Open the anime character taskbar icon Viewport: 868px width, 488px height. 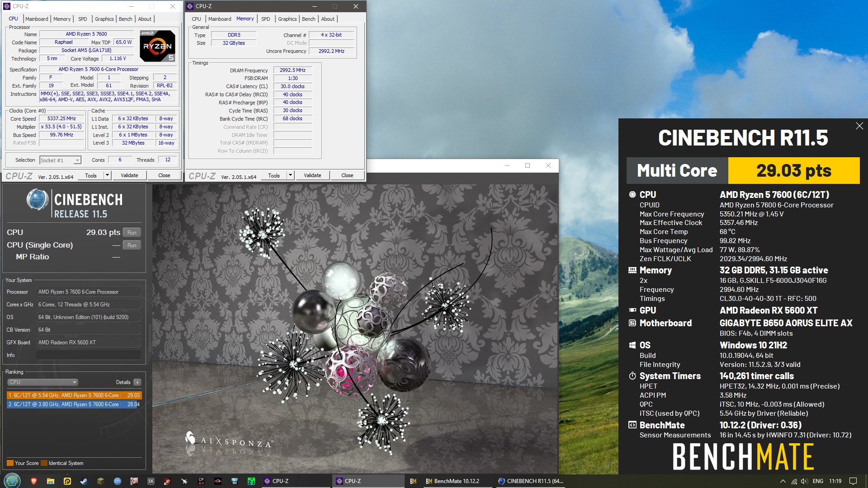[134, 481]
